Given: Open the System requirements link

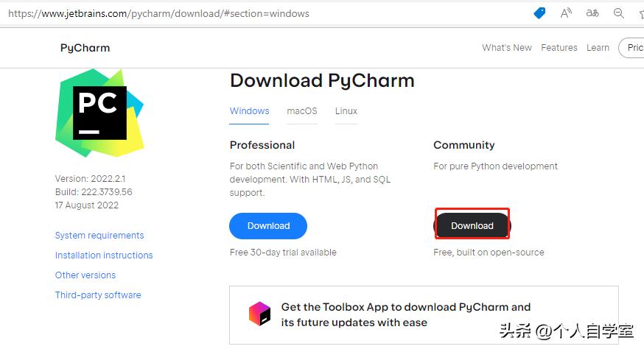Looking at the screenshot, I should click(x=99, y=236).
